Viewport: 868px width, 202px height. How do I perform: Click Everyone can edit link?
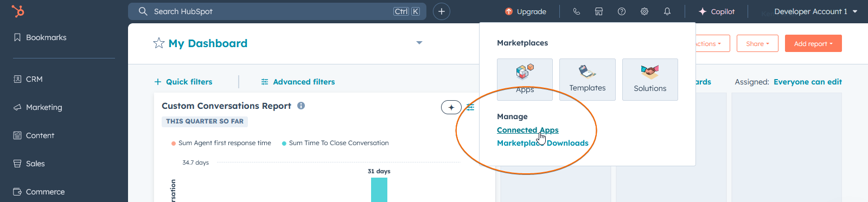coord(808,82)
